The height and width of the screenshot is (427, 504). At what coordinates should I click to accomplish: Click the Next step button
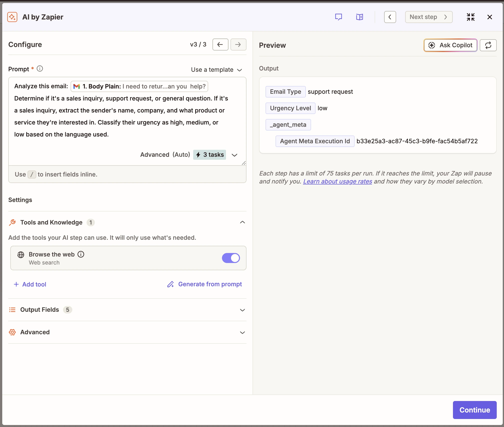point(428,17)
